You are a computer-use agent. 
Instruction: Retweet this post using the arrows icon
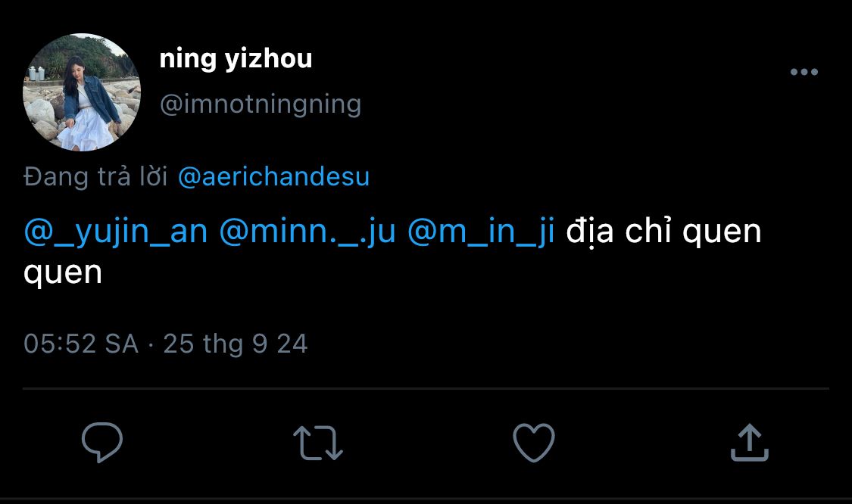[317, 443]
